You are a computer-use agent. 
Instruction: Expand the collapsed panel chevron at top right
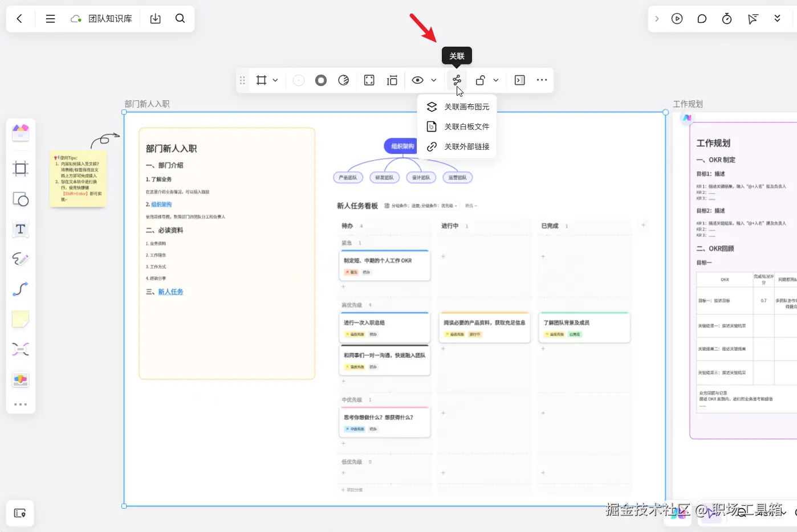(657, 19)
